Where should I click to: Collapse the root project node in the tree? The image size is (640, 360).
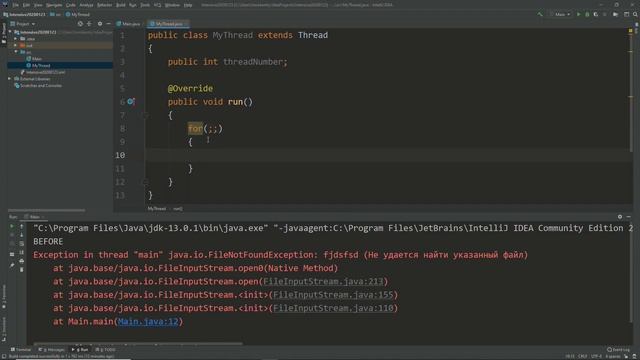pyautogui.click(x=10, y=32)
